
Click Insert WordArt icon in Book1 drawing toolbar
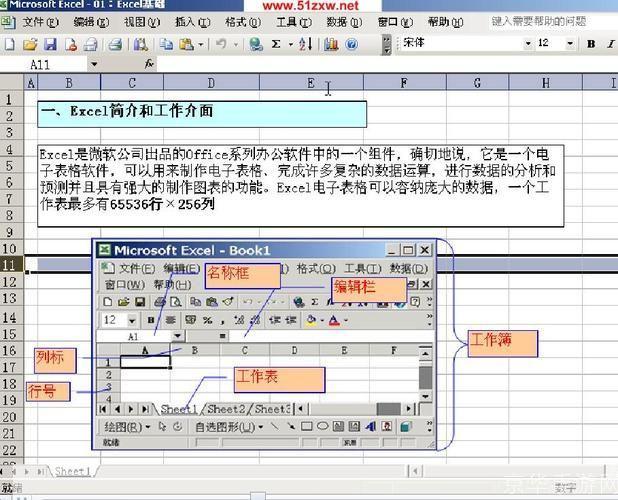pos(370,426)
